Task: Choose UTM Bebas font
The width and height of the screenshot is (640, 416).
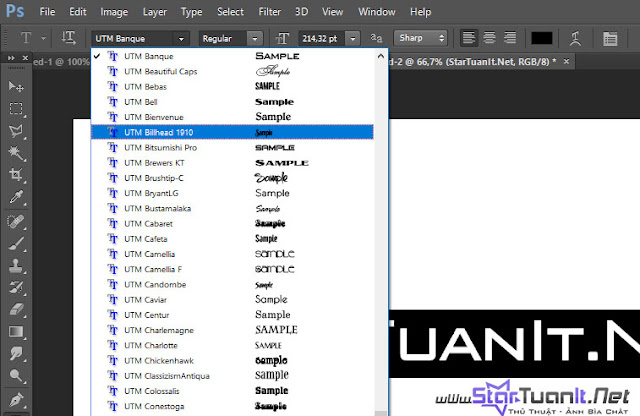Action: [x=232, y=87]
